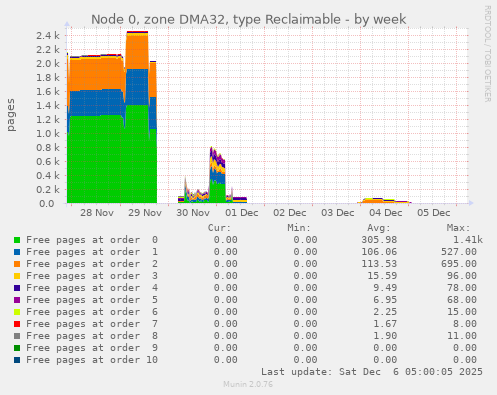Click the 'Munin 2.0.76' version text
The image size is (497, 395).
(x=248, y=384)
